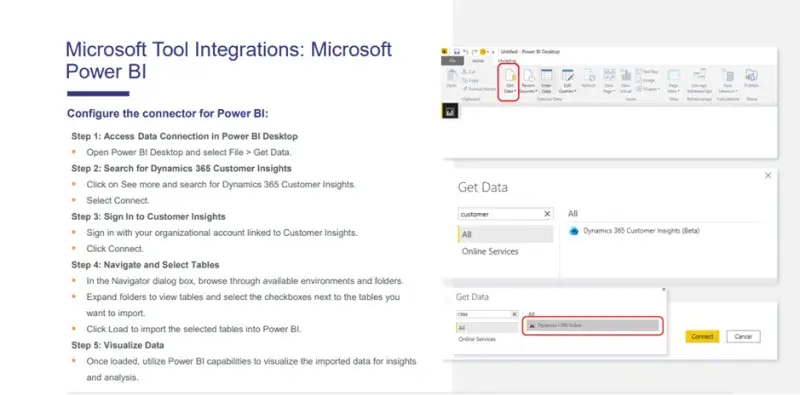Click 'Step 3: Sign In to Customer Insights'
The width and height of the screenshot is (800, 395).
coord(148,216)
